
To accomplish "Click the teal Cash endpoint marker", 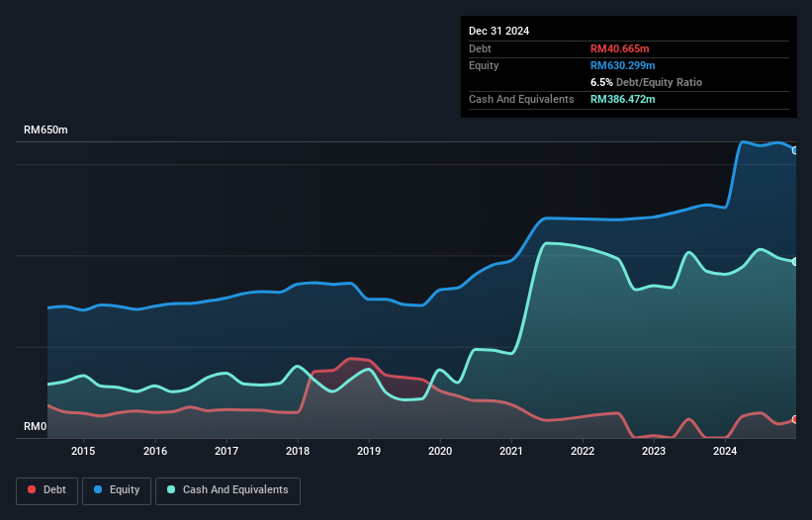I will (x=795, y=262).
